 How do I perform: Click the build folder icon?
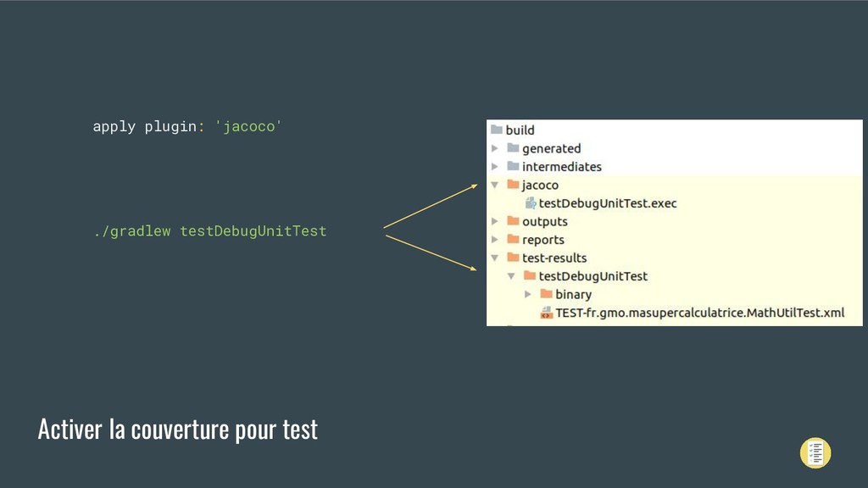(496, 130)
